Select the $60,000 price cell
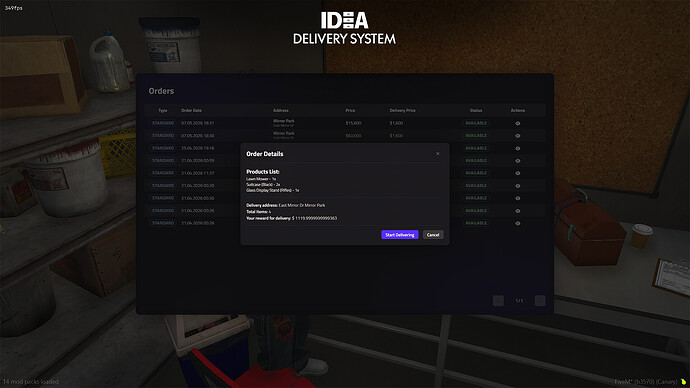Viewport: 690px width, 388px height. (x=353, y=135)
